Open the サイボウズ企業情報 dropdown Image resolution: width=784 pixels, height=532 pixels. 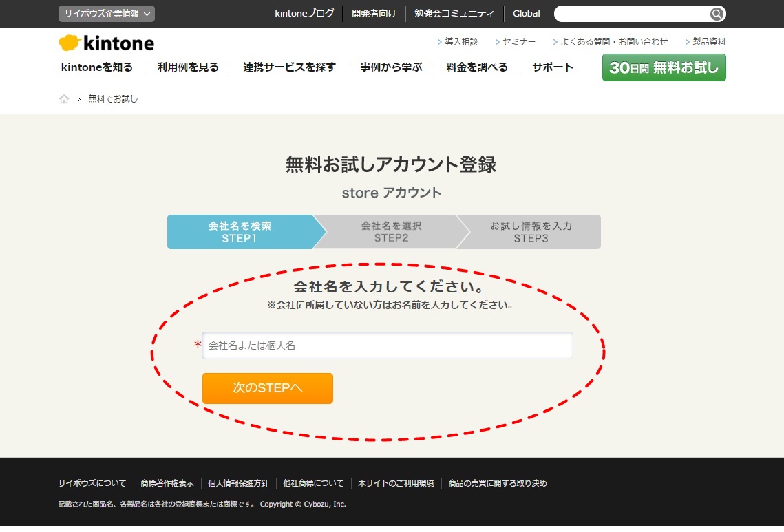107,14
